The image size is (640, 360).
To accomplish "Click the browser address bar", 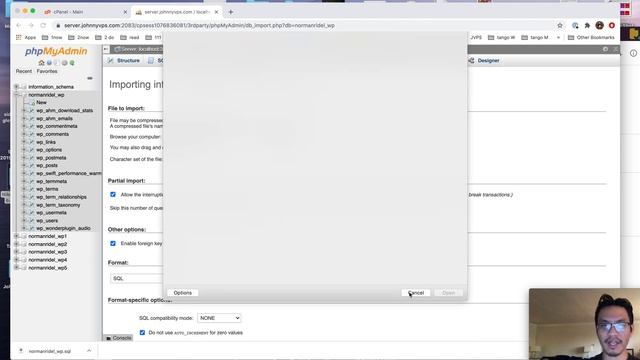I will tap(302, 25).
